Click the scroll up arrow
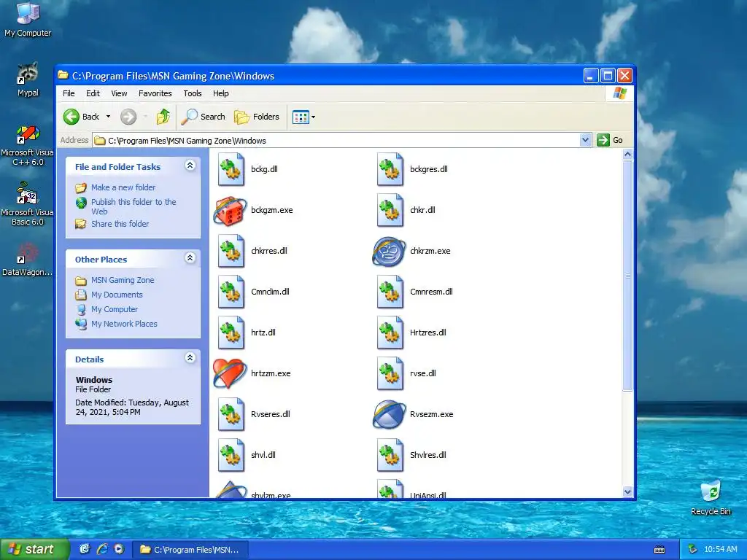Image resolution: width=747 pixels, height=560 pixels. coord(627,155)
